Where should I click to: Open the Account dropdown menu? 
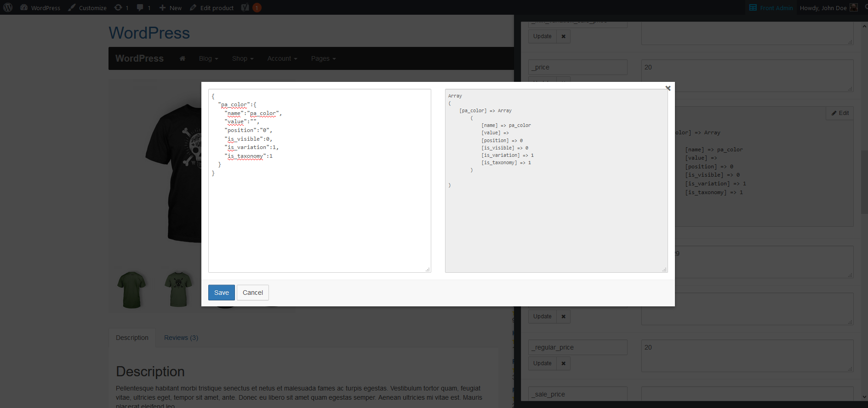point(282,58)
